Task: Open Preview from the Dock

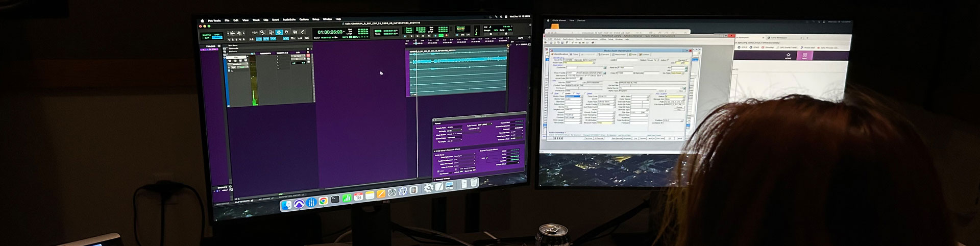Action: (449, 185)
